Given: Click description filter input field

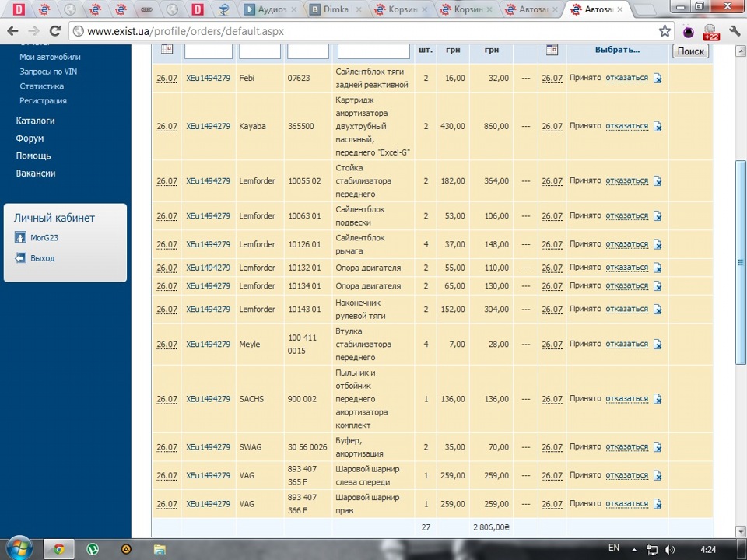Looking at the screenshot, I should coord(373,51).
